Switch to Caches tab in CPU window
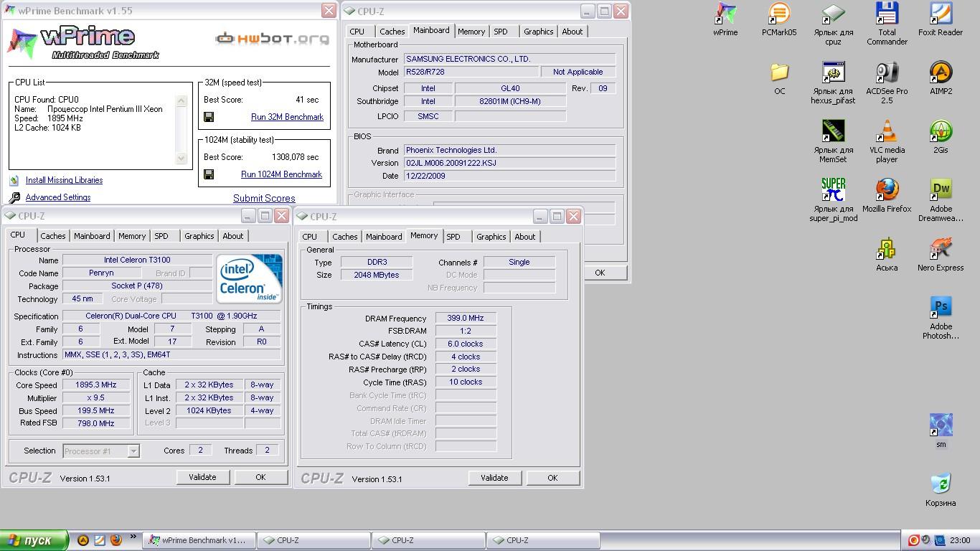The width and height of the screenshot is (980, 551). click(x=53, y=236)
